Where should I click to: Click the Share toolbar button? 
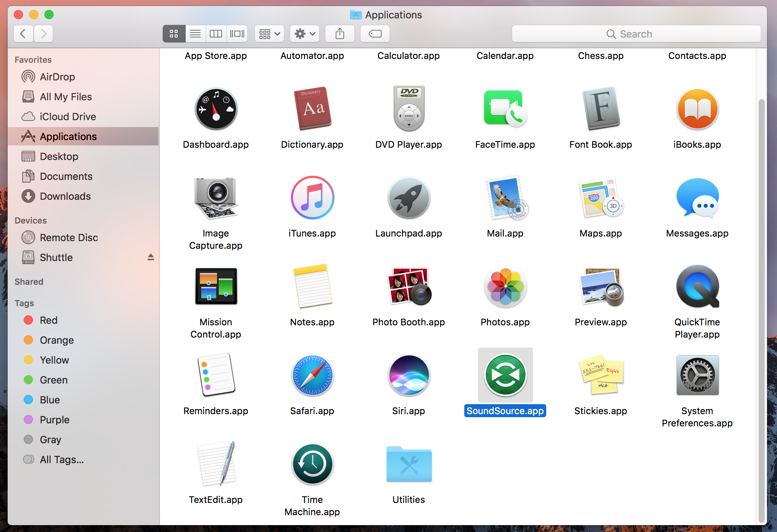(340, 34)
